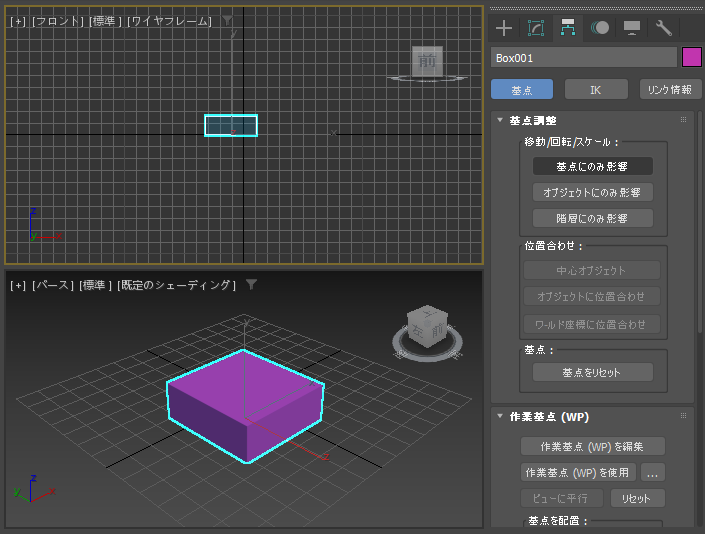Viewport: 705px width, 534px height.
Task: Click the リセット button in 作業基点
Action: tap(637, 498)
